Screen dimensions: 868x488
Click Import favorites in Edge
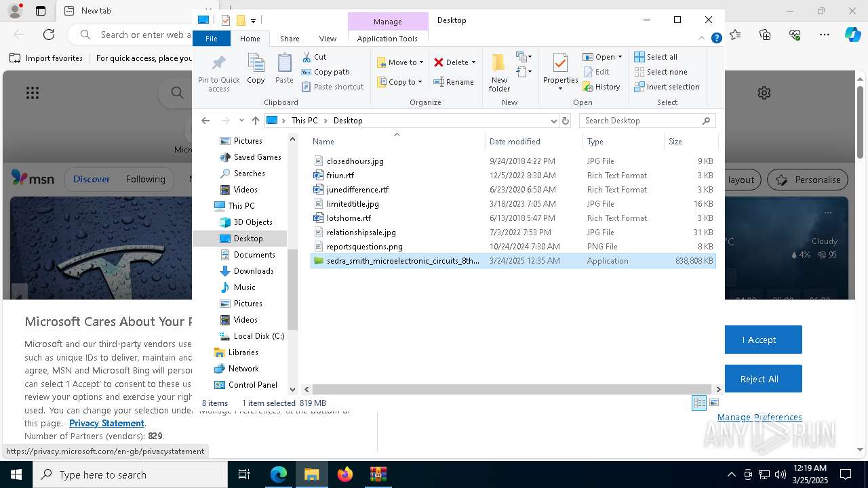tap(46, 58)
